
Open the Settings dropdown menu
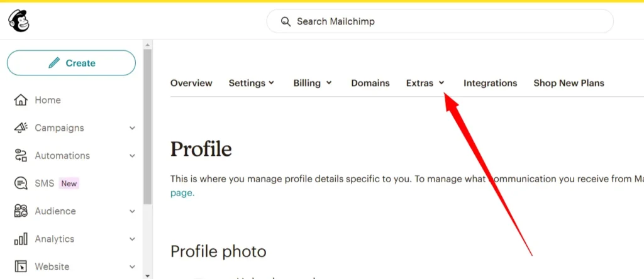252,83
